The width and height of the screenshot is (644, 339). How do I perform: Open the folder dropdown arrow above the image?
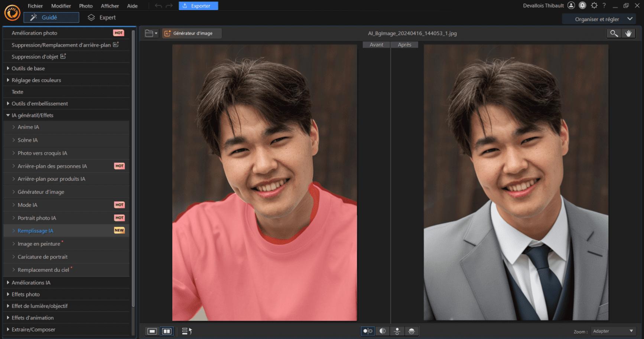point(156,33)
